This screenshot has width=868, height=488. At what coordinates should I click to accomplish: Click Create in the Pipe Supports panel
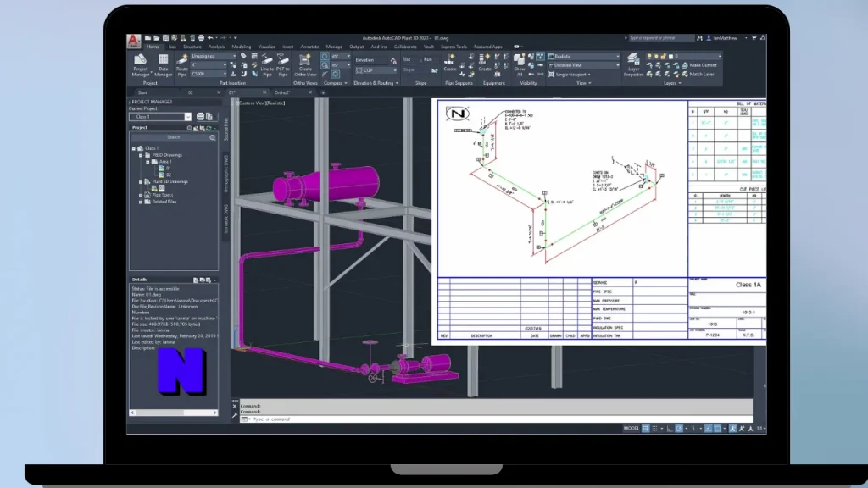450,63
